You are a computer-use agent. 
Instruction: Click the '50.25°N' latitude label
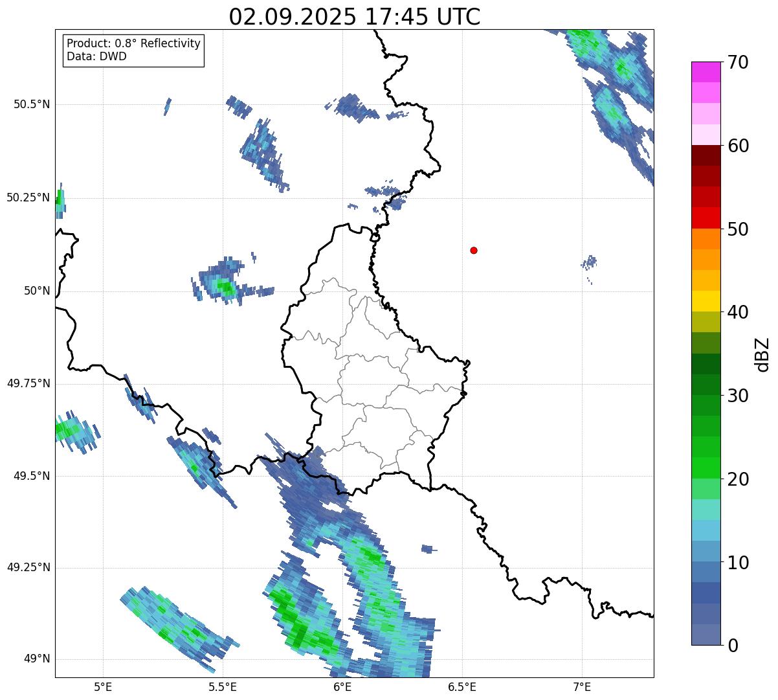pos(28,198)
